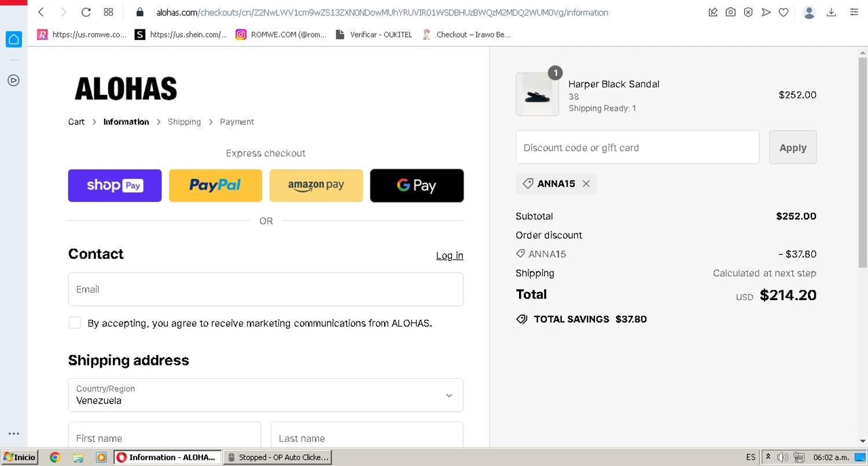
Task: Click the volume speaker tray icon
Action: pyautogui.click(x=783, y=457)
